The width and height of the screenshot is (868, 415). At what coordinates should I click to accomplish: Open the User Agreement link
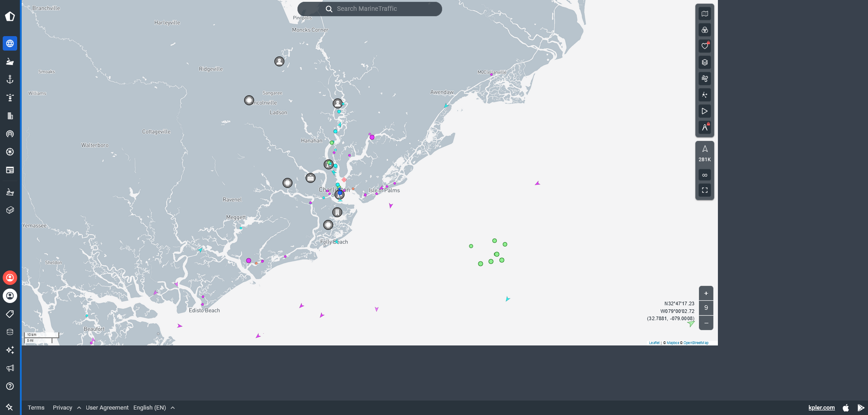tap(107, 407)
